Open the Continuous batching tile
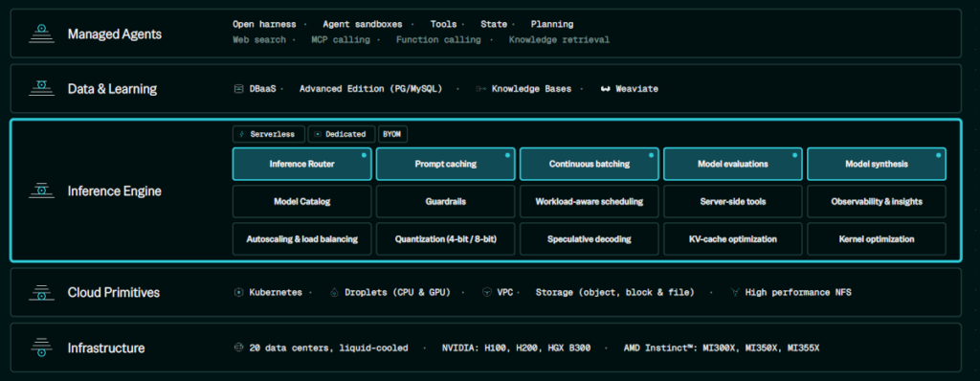 pos(590,164)
